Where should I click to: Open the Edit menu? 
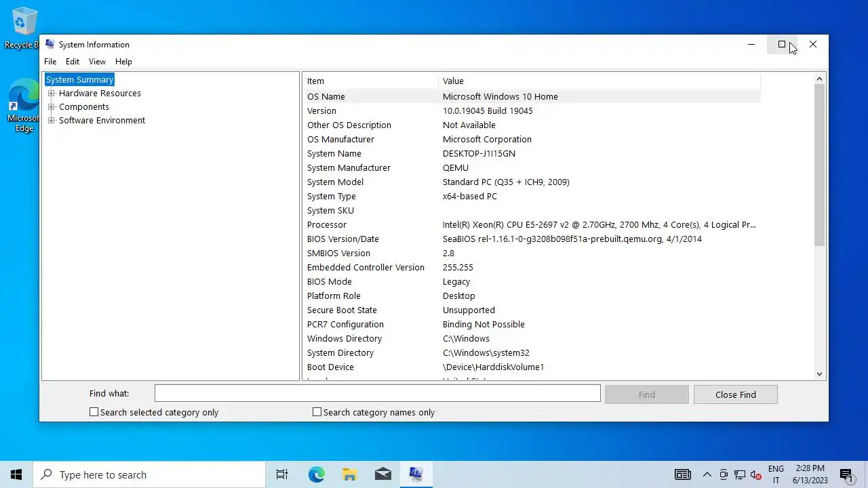point(73,62)
